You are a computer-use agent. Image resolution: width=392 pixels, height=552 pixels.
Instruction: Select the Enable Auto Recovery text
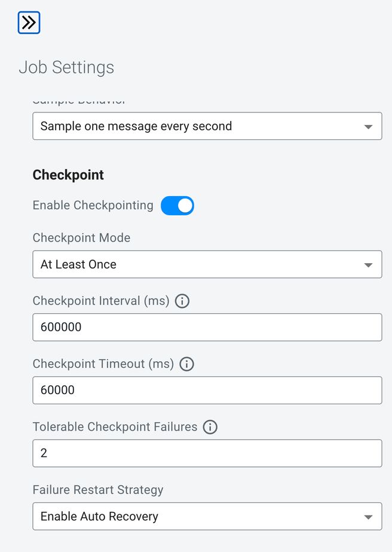point(99,517)
